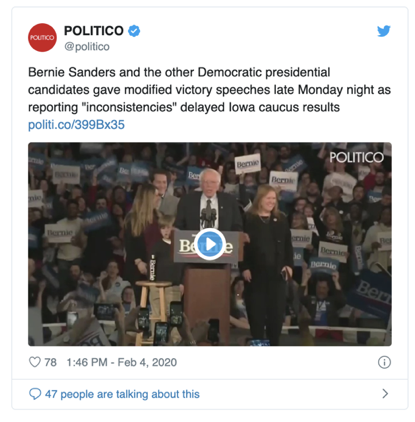Like the tweet with heart icon
The width and height of the screenshot is (415, 422).
pyautogui.click(x=35, y=362)
